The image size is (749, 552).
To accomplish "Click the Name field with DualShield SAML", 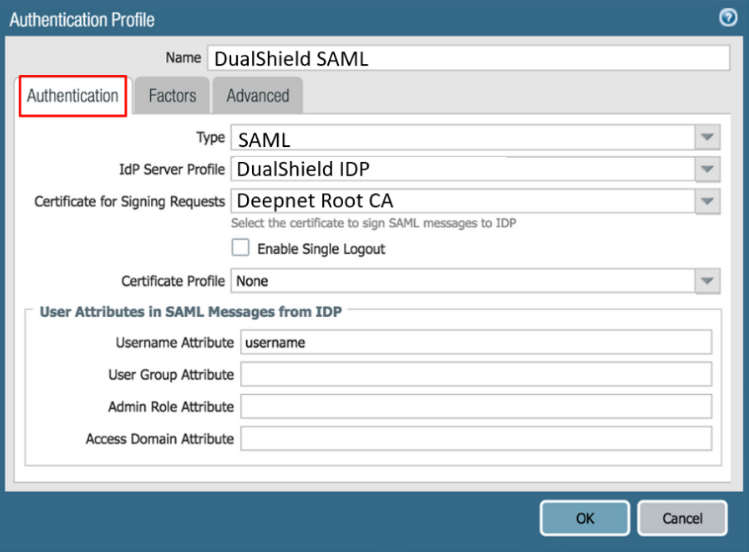I will (468, 59).
